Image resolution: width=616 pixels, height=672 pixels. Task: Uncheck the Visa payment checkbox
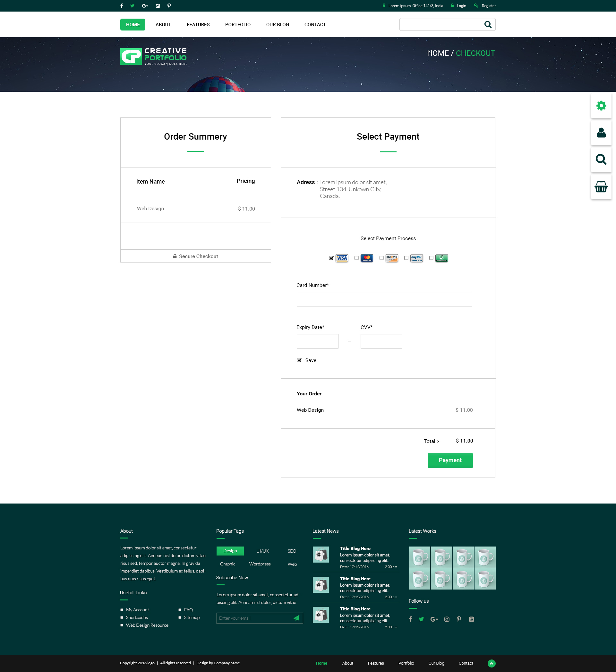coord(331,258)
